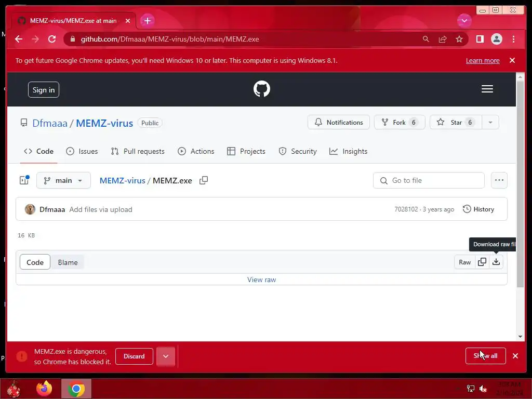The height and width of the screenshot is (399, 532).
Task: Switch to the Security tab
Action: coord(298,151)
